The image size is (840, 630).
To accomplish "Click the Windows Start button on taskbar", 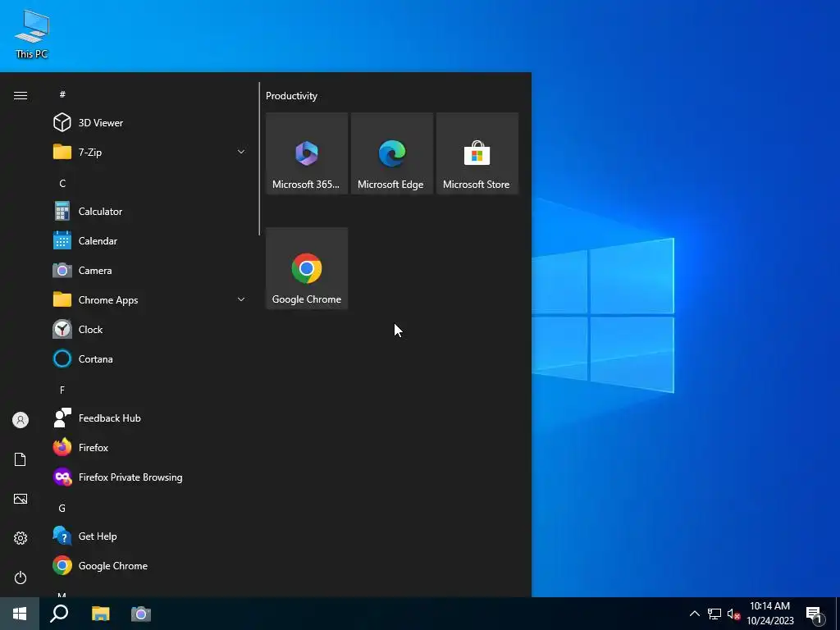I will click(20, 614).
